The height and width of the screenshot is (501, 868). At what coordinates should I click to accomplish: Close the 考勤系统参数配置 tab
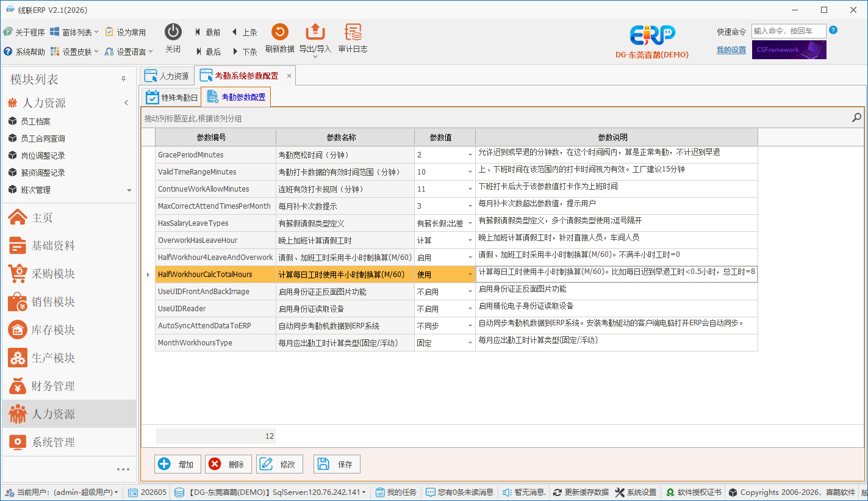(289, 76)
